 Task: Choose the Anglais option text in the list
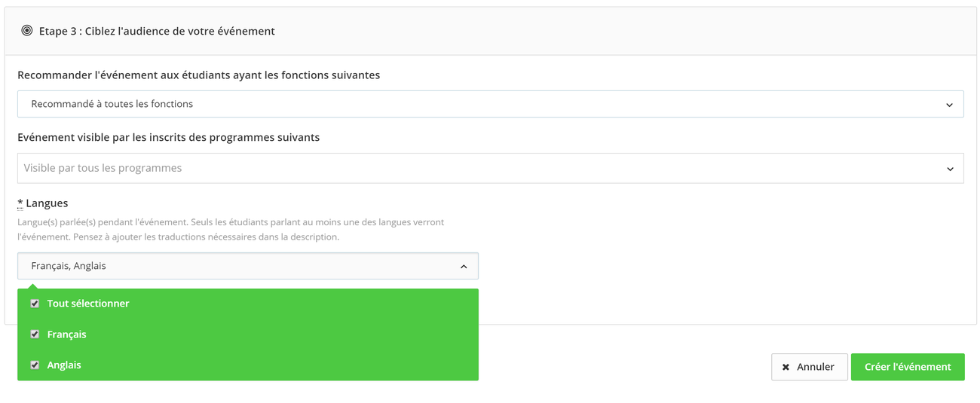(64, 365)
